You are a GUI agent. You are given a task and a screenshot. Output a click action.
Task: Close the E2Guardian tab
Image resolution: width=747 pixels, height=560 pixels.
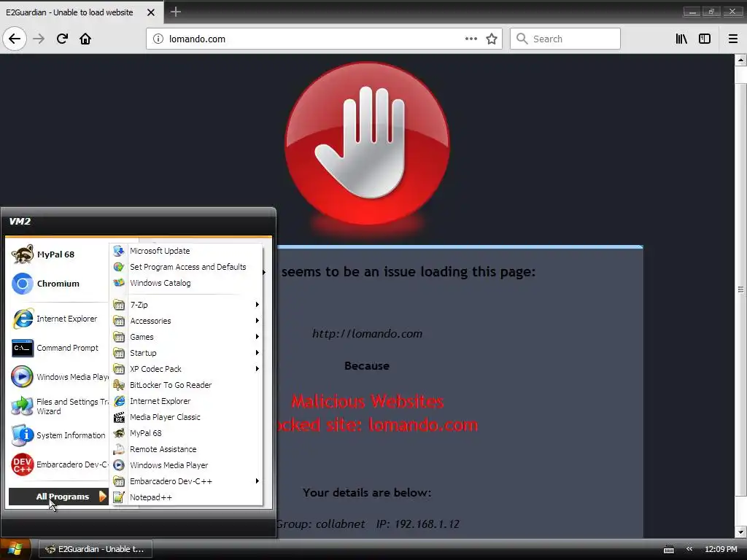click(x=150, y=12)
